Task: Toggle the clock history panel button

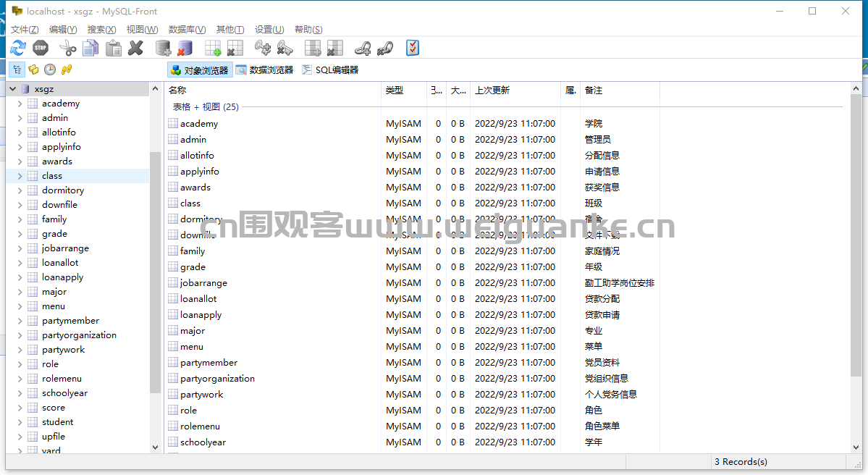Action: coord(50,70)
